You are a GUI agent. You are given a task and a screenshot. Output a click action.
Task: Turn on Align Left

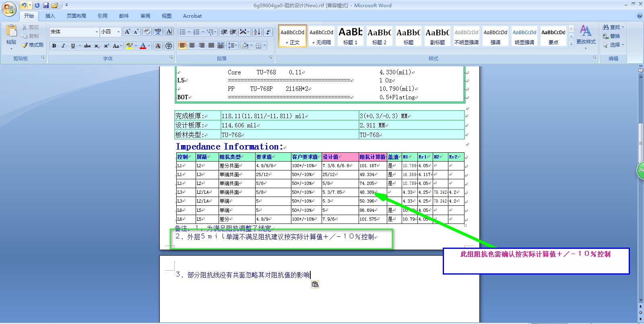183,45
